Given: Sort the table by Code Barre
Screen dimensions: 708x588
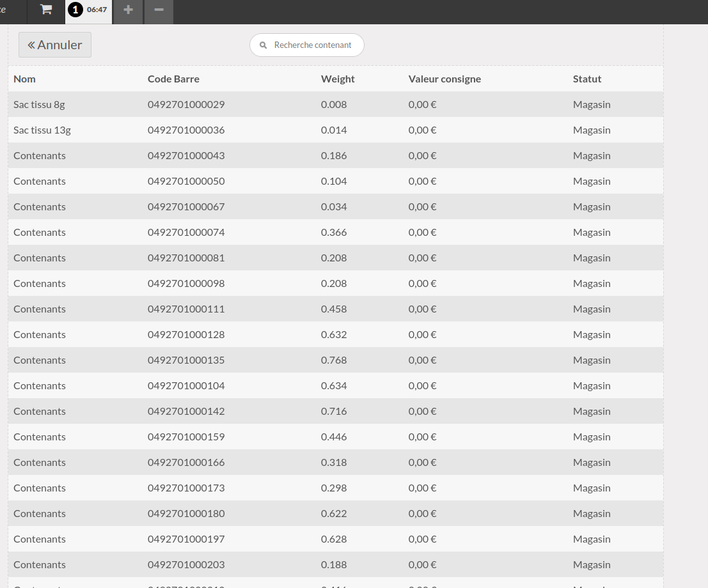Looking at the screenshot, I should pyautogui.click(x=173, y=79).
